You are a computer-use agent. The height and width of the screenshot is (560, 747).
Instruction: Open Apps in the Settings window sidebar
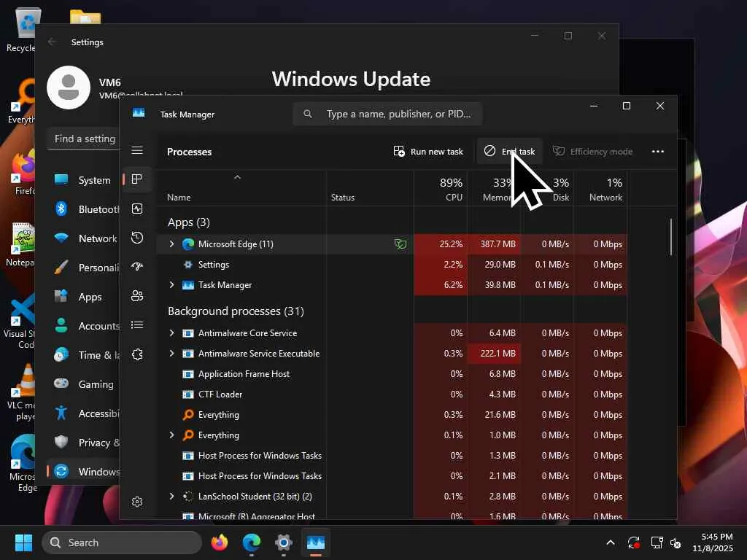coord(83,297)
